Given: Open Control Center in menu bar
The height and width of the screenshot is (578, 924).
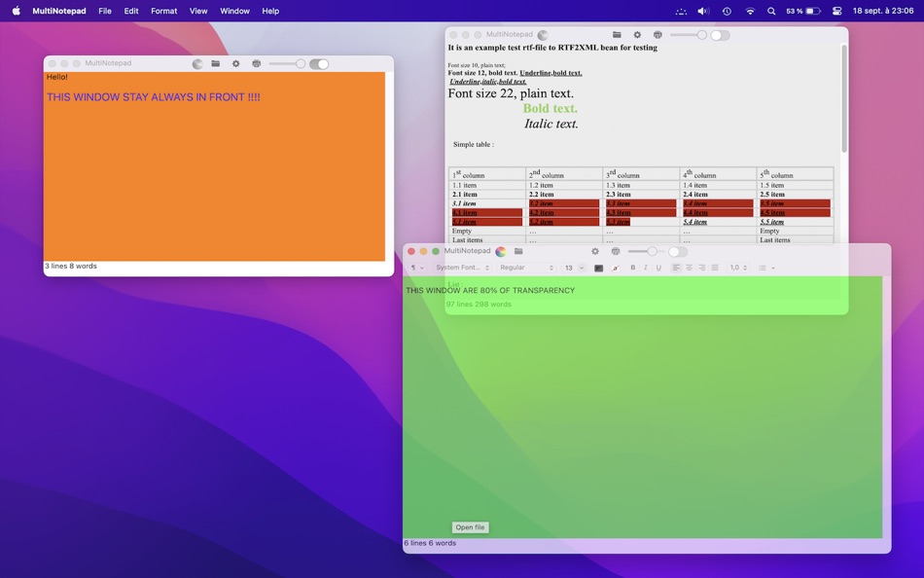Looking at the screenshot, I should (x=836, y=12).
